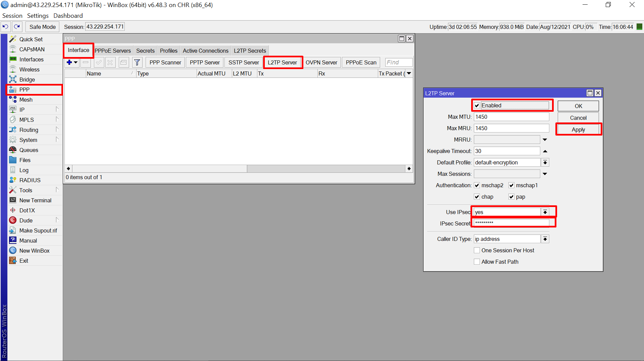This screenshot has height=361, width=644.
Task: Toggle the Enabled checkbox in L2TP Server
Action: pos(477,105)
